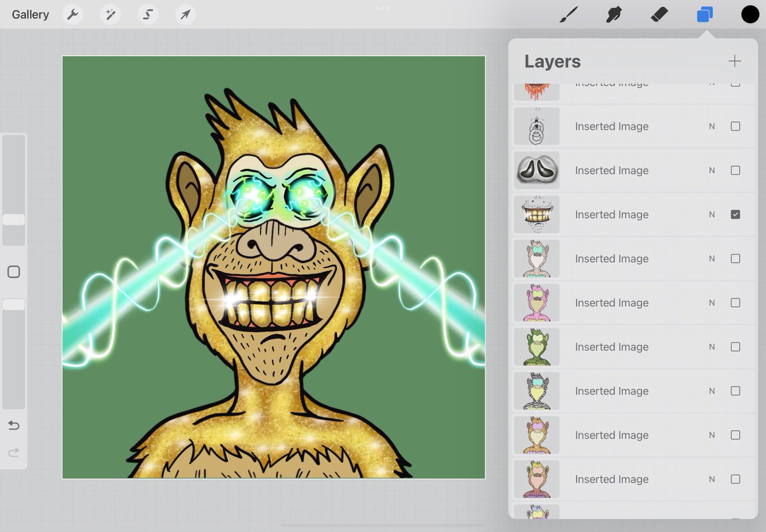This screenshot has height=532, width=766.
Task: Tap the Layers panel heading
Action: click(552, 61)
